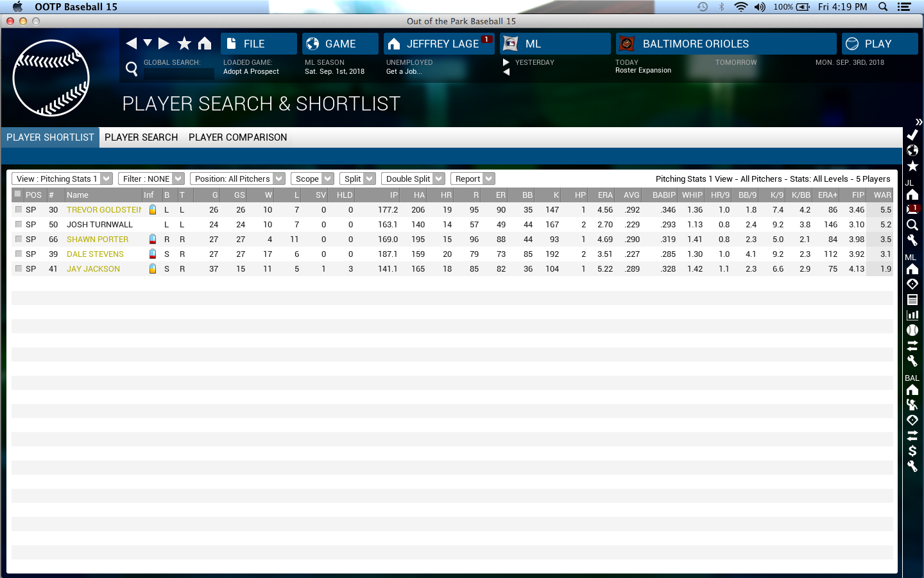Image resolution: width=924 pixels, height=578 pixels.
Task: Open the ML league menu
Action: tap(555, 44)
